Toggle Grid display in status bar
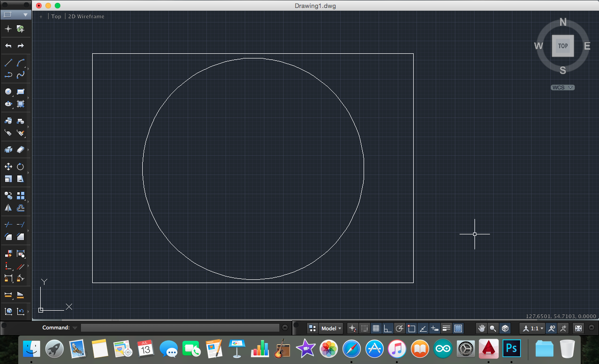This screenshot has height=364, width=599. (376, 328)
